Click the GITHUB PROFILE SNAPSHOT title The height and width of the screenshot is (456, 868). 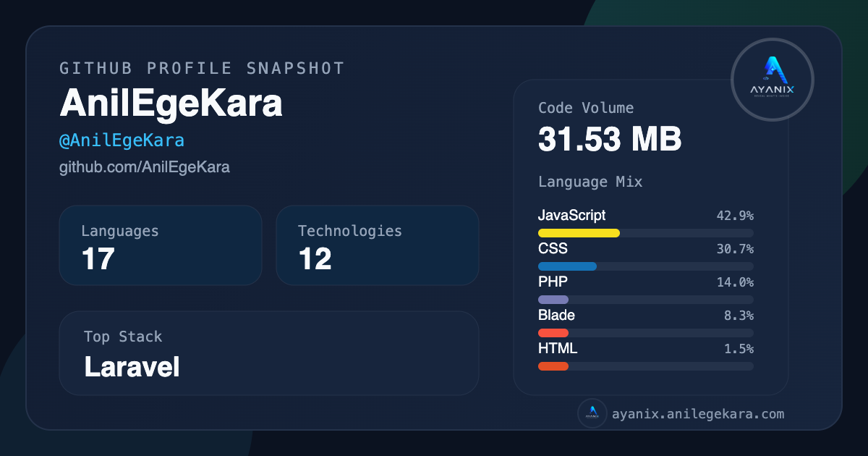[x=202, y=68]
